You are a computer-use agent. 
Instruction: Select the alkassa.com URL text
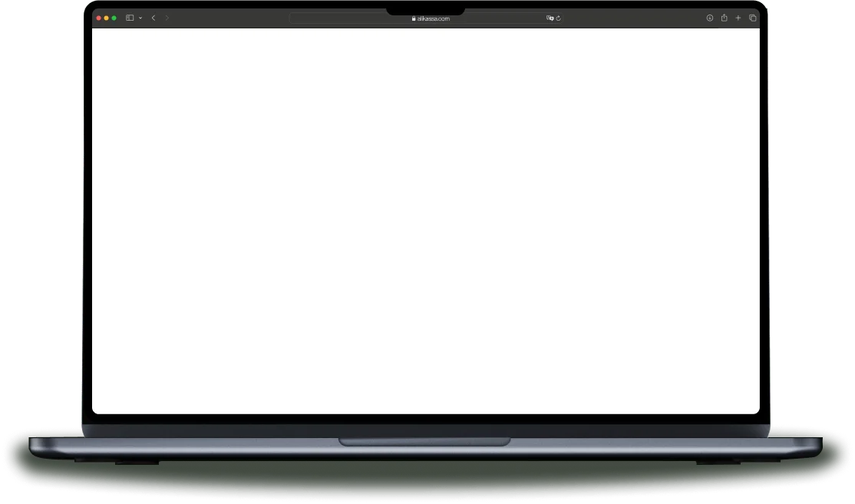click(x=433, y=18)
